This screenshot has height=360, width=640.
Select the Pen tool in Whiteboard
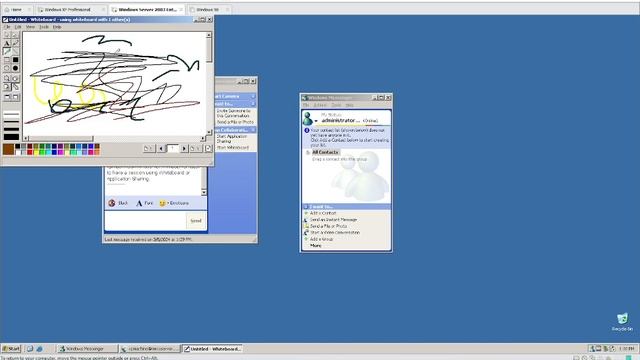7,51
